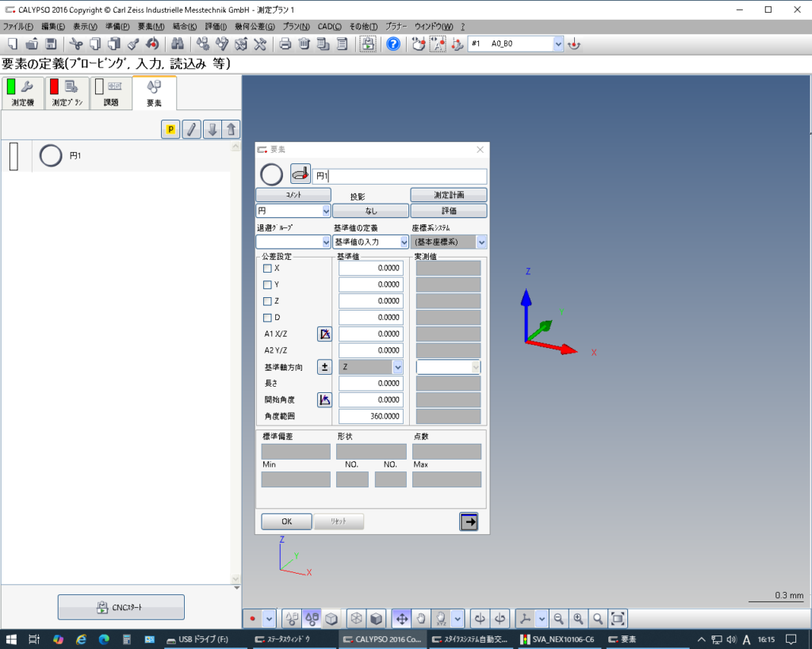This screenshot has height=649, width=812.
Task: Switch to the 測定プラン tab
Action: [67, 93]
